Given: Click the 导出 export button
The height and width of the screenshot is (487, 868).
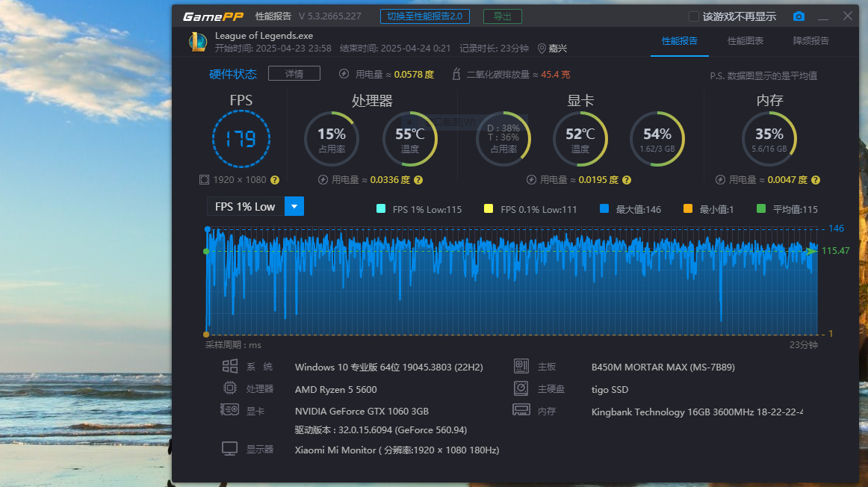Looking at the screenshot, I should point(503,16).
